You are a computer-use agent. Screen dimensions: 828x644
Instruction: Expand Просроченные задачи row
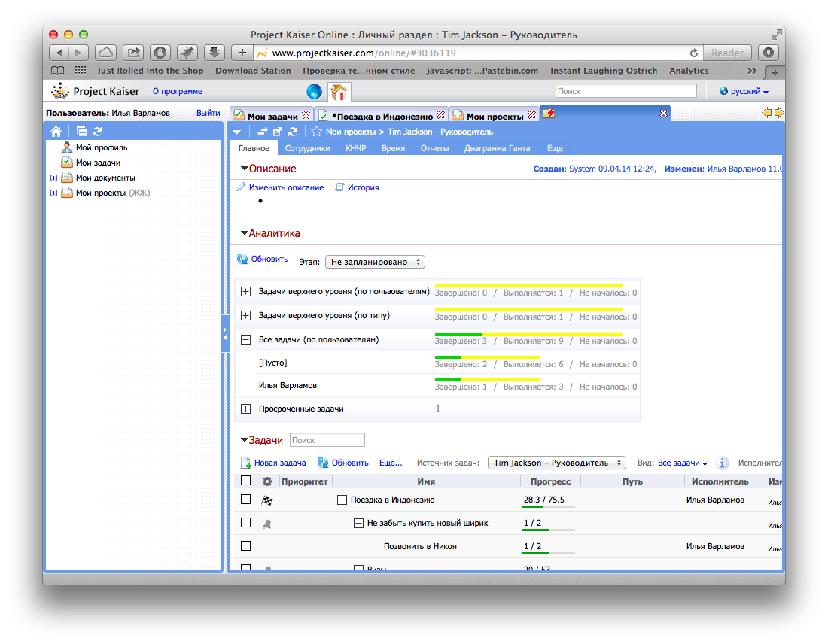tap(245, 409)
